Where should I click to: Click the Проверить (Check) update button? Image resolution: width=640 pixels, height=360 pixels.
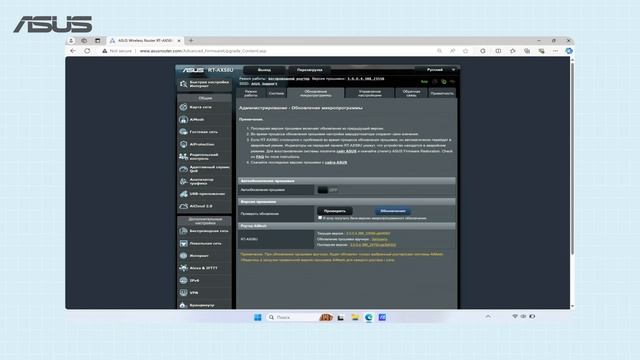[x=335, y=211]
